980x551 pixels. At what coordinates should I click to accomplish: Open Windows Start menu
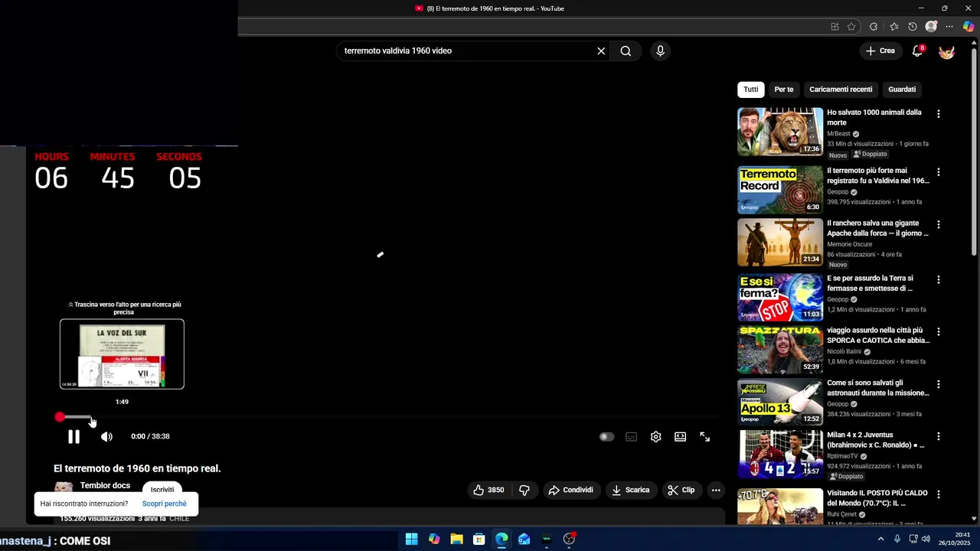(411, 539)
